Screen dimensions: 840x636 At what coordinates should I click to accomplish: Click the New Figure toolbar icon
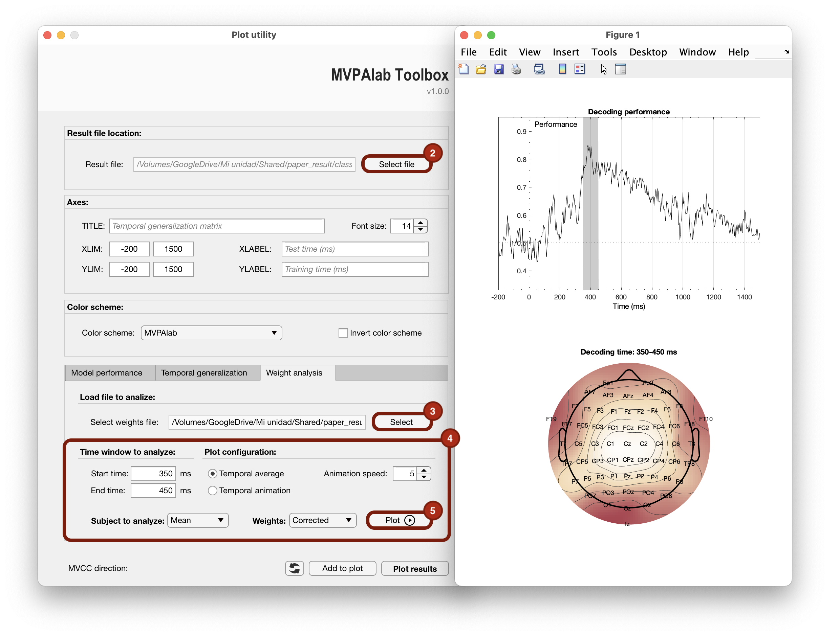[x=464, y=69]
